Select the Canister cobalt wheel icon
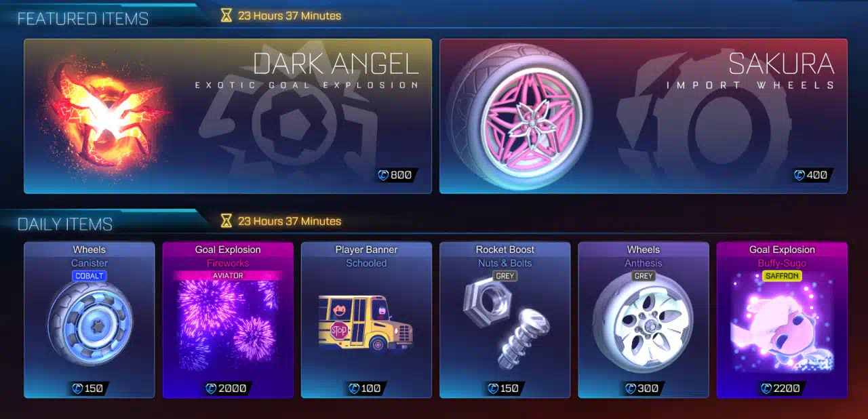The width and height of the screenshot is (868, 419). coord(90,326)
